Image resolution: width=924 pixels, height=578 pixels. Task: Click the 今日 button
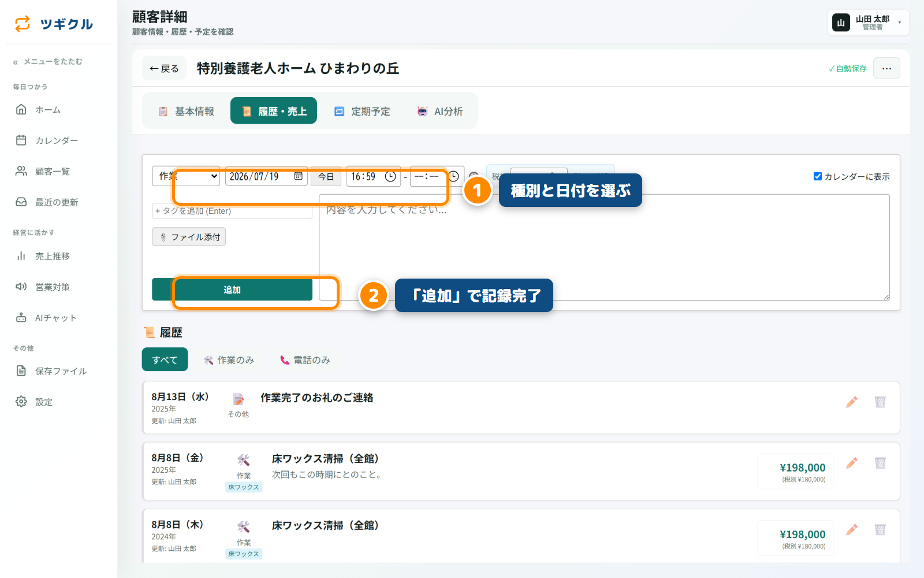coord(326,177)
